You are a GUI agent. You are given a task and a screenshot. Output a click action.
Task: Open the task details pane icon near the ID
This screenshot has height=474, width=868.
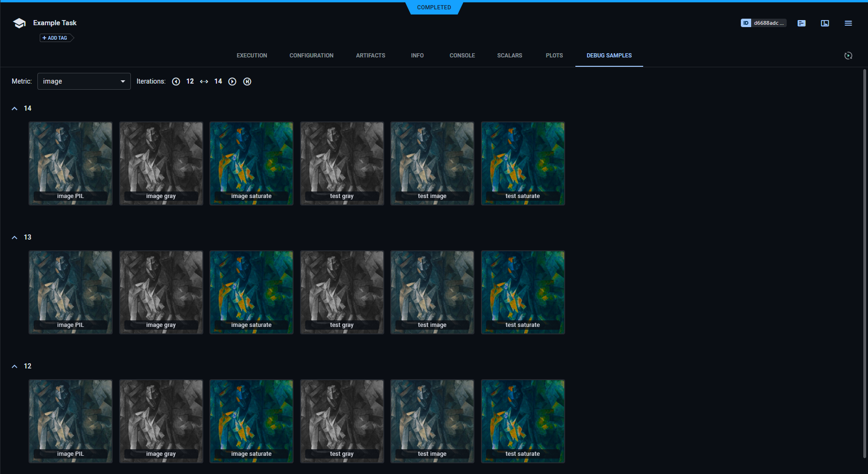tap(802, 23)
